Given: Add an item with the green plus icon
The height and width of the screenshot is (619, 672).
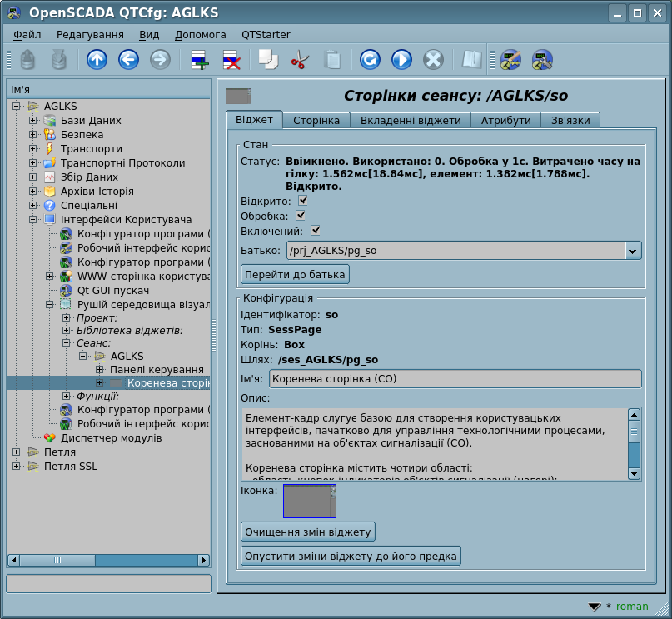Looking at the screenshot, I should (x=199, y=60).
